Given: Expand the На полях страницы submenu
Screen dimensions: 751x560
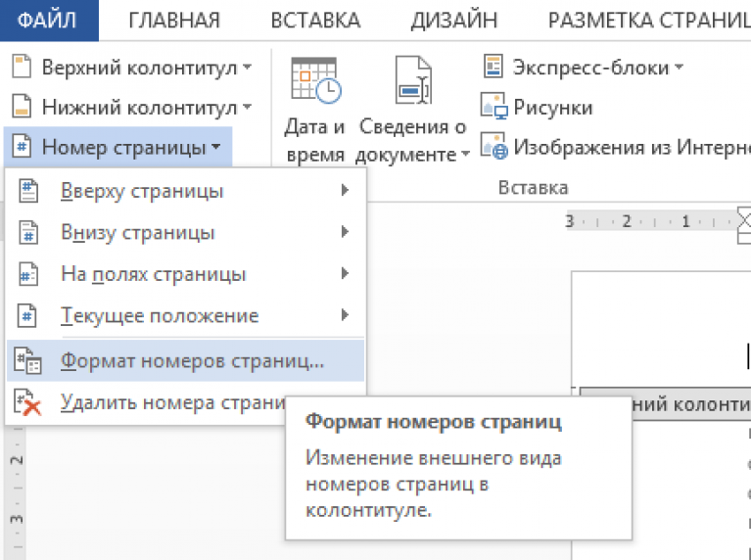Looking at the screenshot, I should pyautogui.click(x=344, y=274).
